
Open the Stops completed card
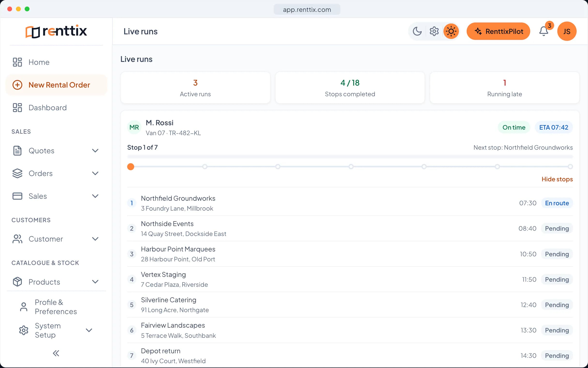click(350, 88)
